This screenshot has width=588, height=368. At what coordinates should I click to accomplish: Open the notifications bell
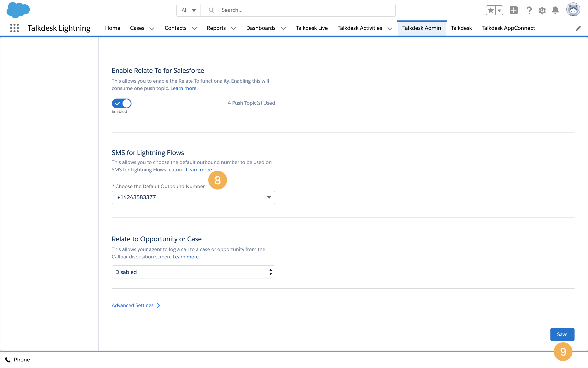[x=556, y=10]
